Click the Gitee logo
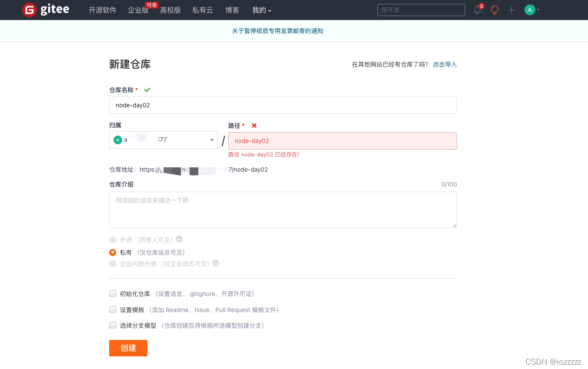Viewport: 588px width, 369px height. (x=46, y=10)
